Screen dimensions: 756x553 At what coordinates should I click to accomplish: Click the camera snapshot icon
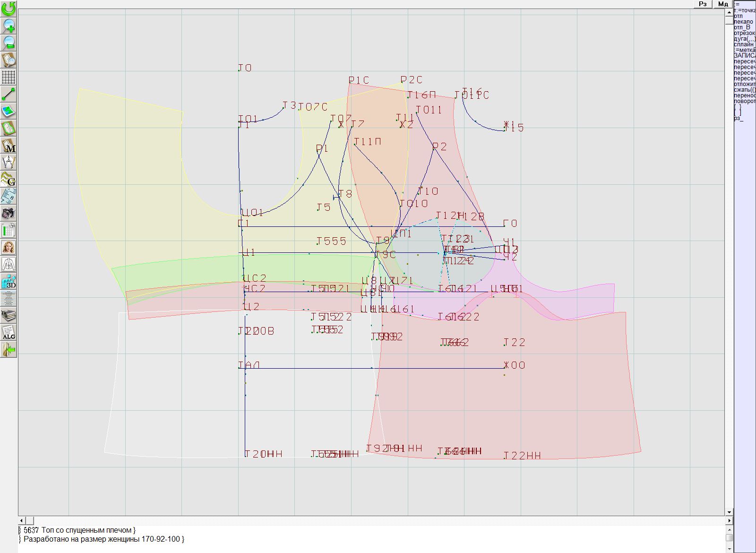pos(9,213)
